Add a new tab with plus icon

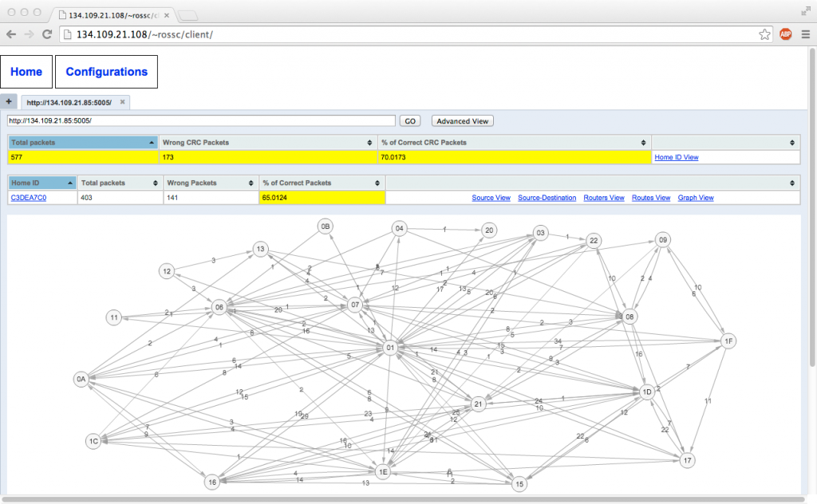click(8, 102)
